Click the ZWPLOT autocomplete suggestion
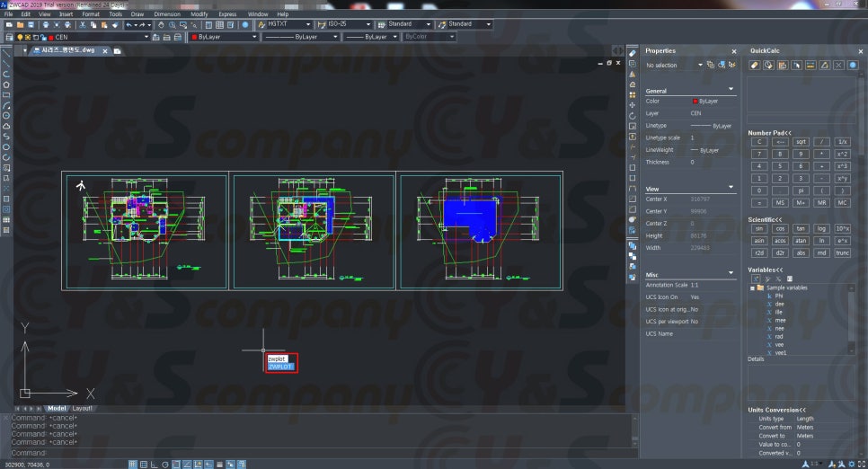Screen dimensions: 868x469 (x=280, y=367)
